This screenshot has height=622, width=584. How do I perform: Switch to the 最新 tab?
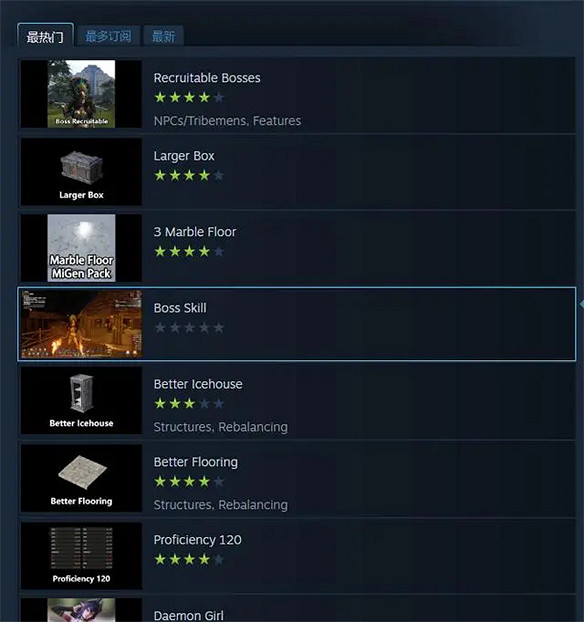(x=163, y=36)
